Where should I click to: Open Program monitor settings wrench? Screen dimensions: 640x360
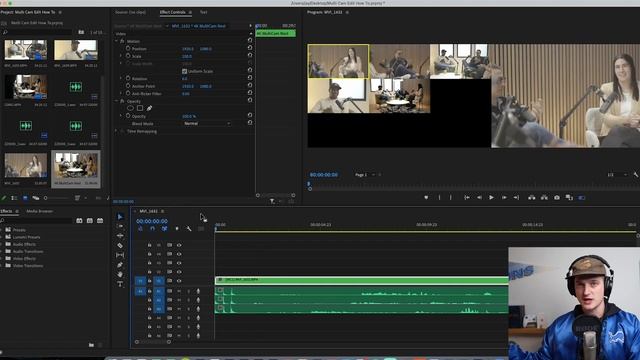(x=636, y=175)
